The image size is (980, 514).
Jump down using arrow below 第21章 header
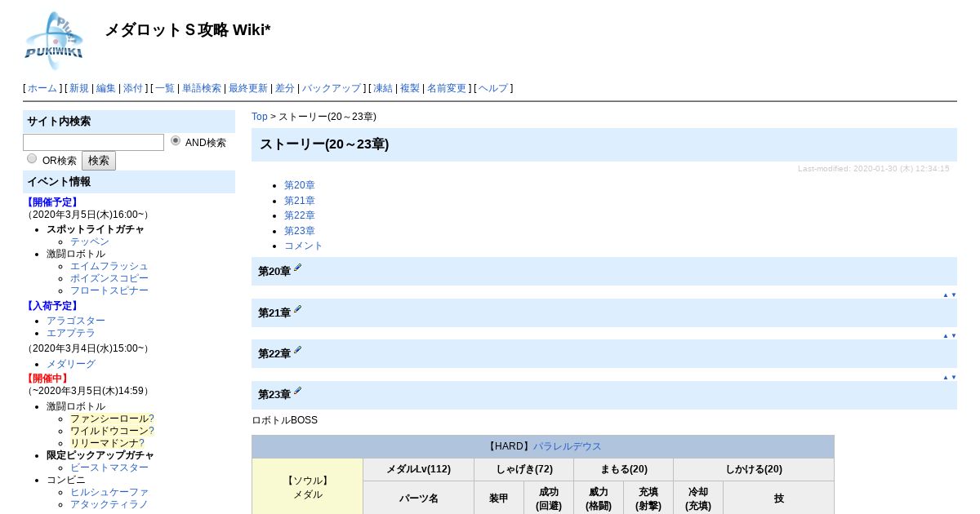[954, 336]
